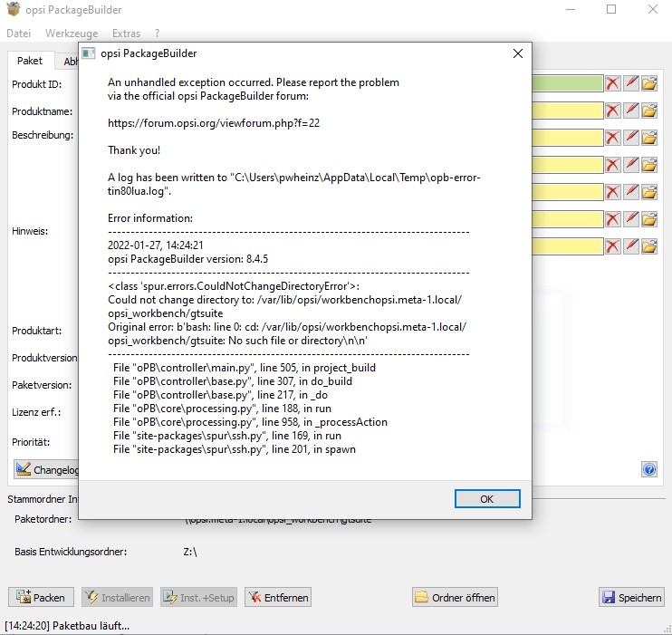This screenshot has width=672, height=635.
Task: Click the pencil edit icon beside the green field
Action: click(x=631, y=83)
